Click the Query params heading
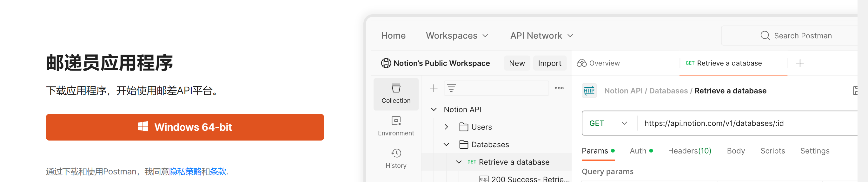 click(607, 172)
